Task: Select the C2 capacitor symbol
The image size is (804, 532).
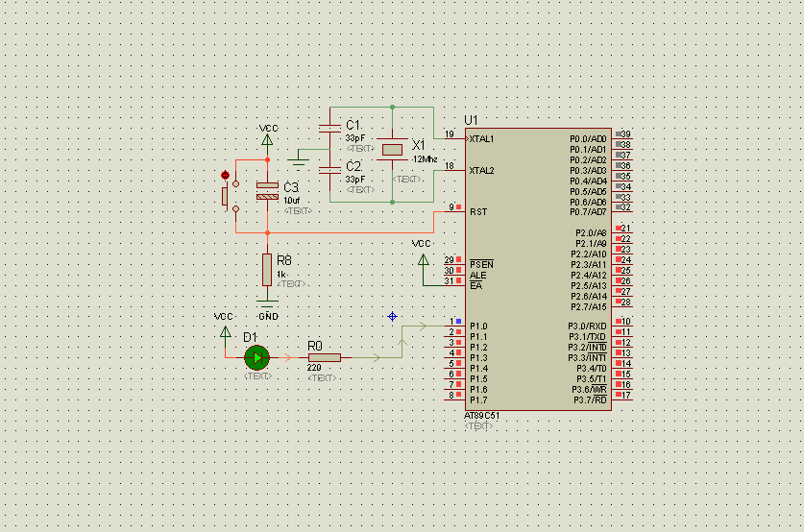Action: pos(329,170)
